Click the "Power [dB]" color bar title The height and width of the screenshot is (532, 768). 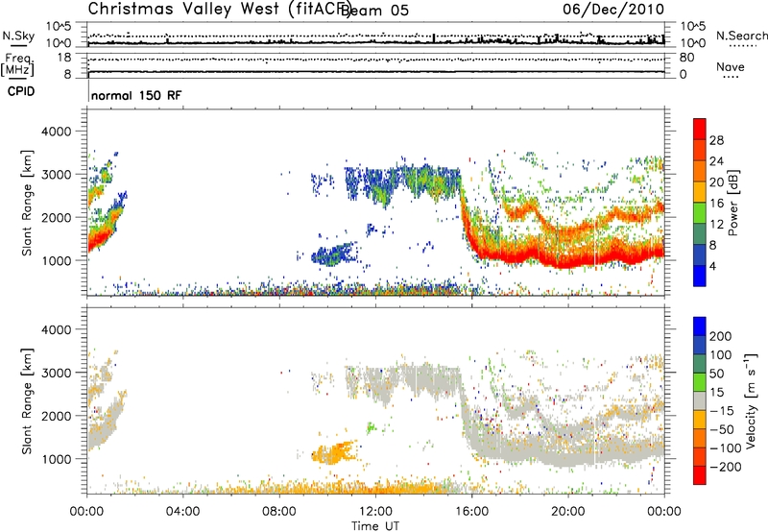[733, 203]
